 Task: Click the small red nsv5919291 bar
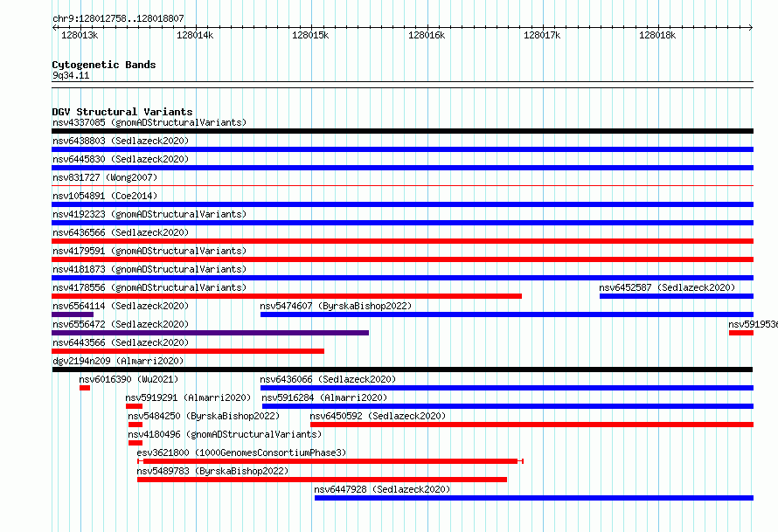(x=134, y=406)
